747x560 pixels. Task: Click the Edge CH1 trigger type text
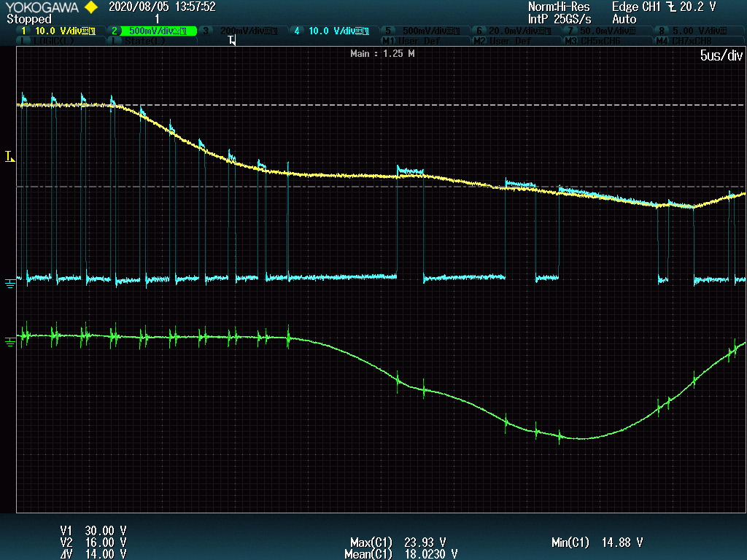(x=636, y=7)
